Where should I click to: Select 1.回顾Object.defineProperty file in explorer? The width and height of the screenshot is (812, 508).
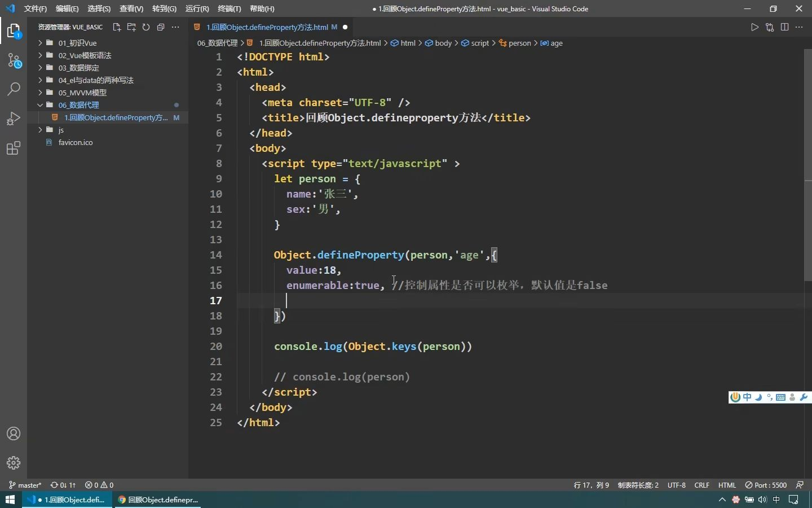point(107,117)
